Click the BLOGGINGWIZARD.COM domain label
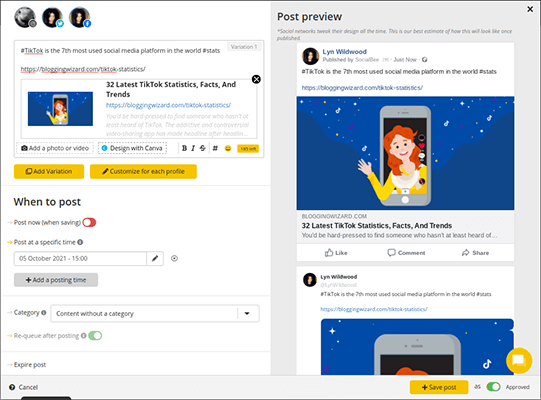This screenshot has width=541, height=400. [x=334, y=216]
